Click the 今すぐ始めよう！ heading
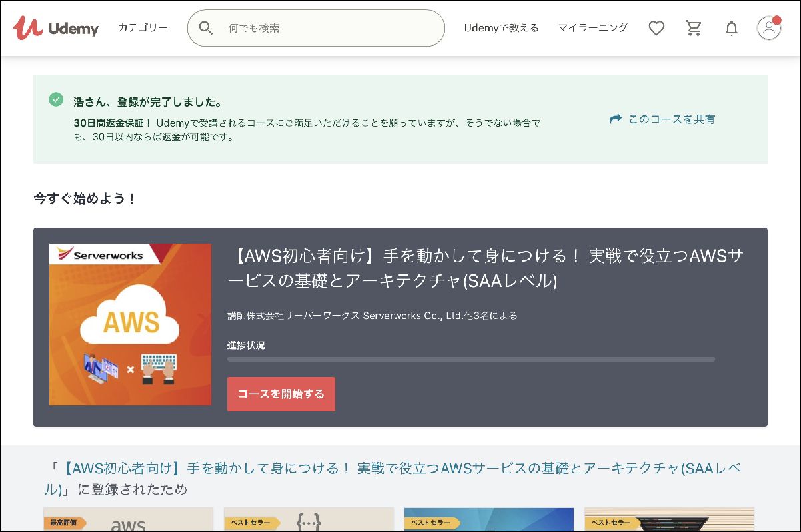This screenshot has height=532, width=801. pyautogui.click(x=85, y=198)
